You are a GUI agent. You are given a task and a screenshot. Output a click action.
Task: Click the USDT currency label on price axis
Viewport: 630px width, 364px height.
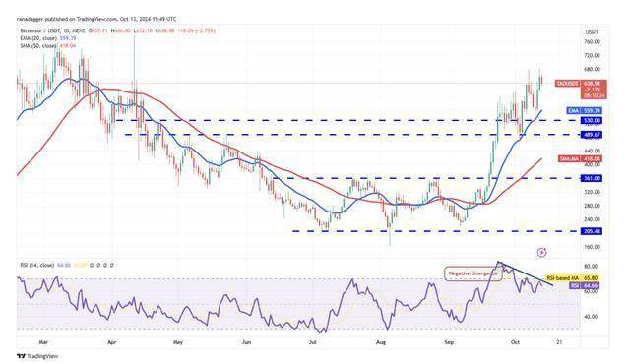592,32
